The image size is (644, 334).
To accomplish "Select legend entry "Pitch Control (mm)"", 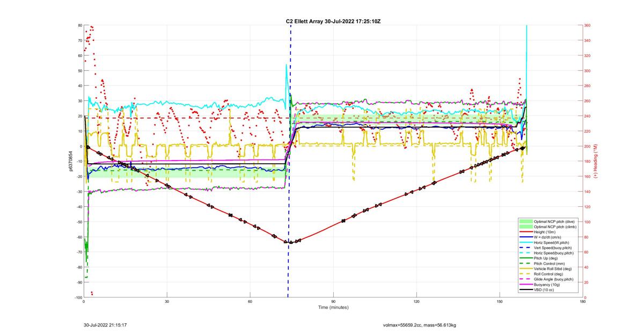I will 550,264.
